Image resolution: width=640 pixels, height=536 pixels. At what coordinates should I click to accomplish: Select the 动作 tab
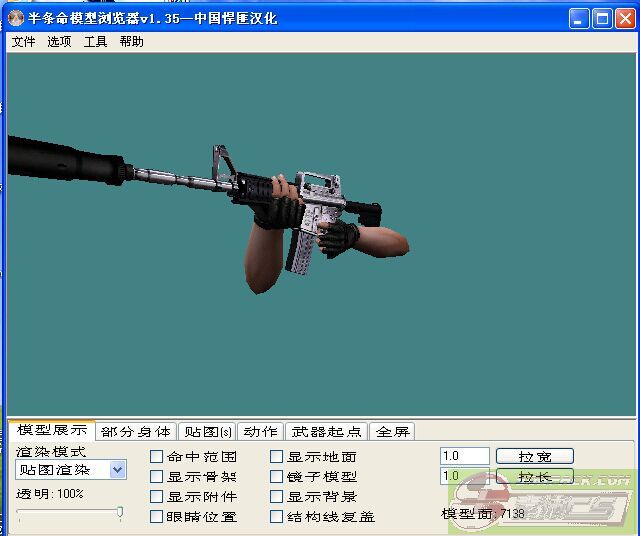click(x=261, y=432)
